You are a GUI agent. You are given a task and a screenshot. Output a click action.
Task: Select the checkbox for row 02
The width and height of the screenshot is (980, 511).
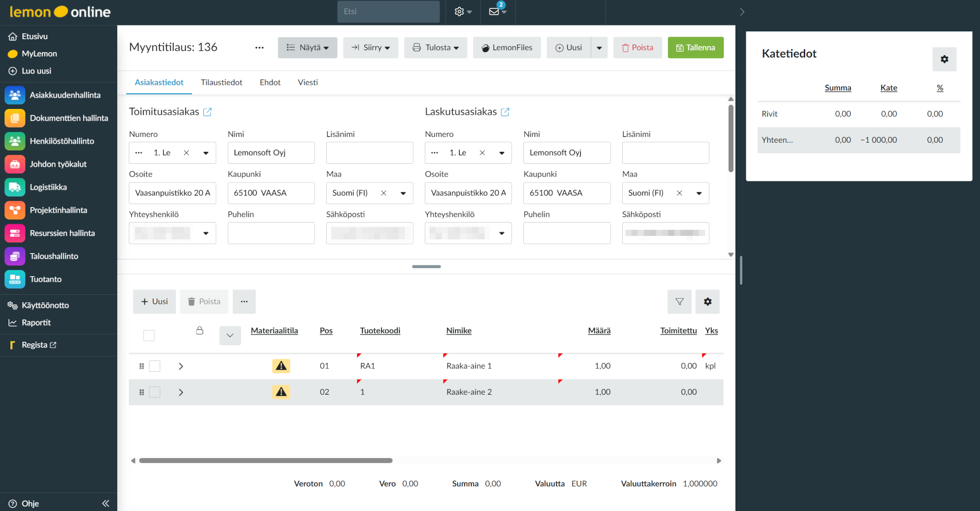pyautogui.click(x=155, y=392)
